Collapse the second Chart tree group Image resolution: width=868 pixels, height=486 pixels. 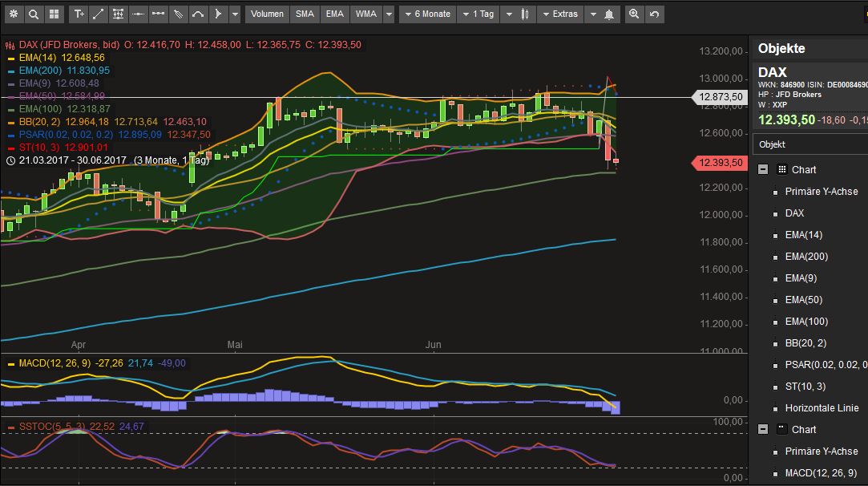click(763, 430)
